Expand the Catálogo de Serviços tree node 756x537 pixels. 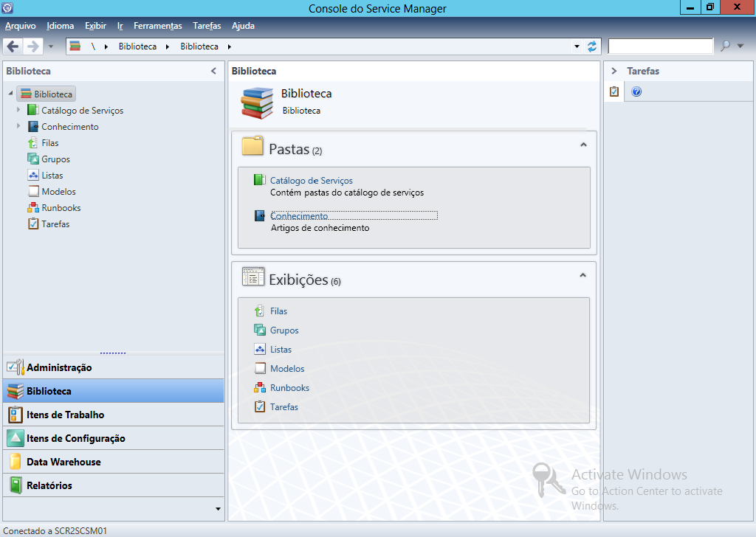[18, 110]
